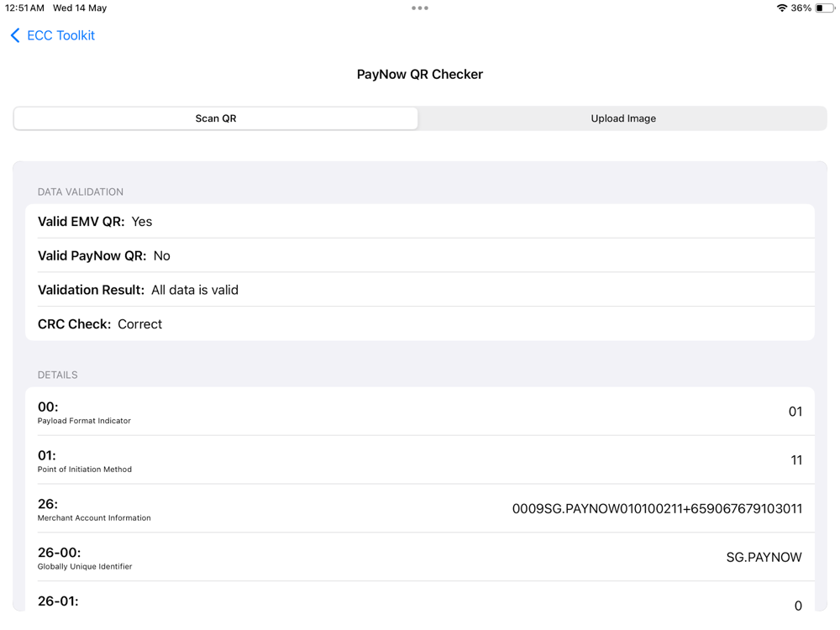Tap the SG.PAYNOW identifier value
Viewport: 840px width, 630px height.
pyautogui.click(x=764, y=557)
